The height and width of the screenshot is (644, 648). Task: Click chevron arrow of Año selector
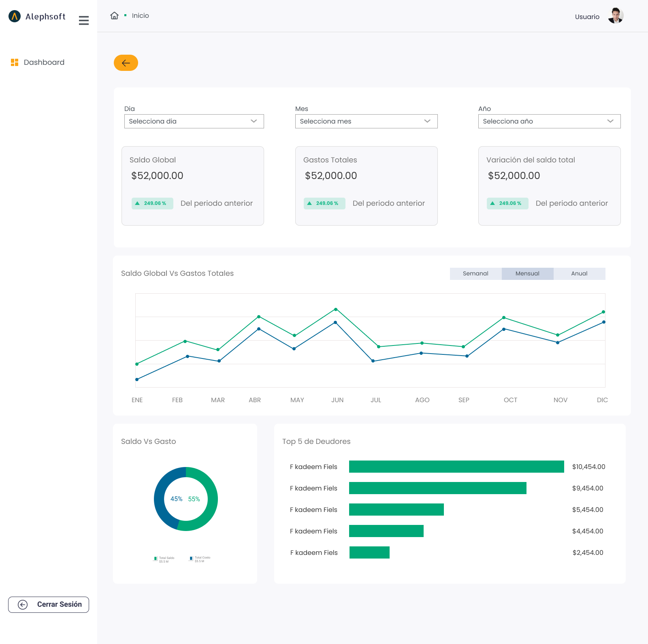[610, 121]
